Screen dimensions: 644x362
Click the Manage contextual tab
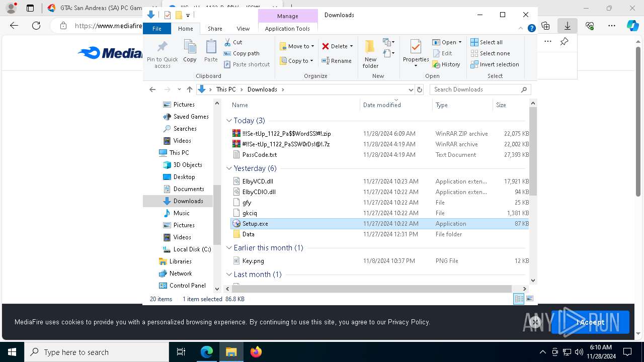pyautogui.click(x=287, y=16)
